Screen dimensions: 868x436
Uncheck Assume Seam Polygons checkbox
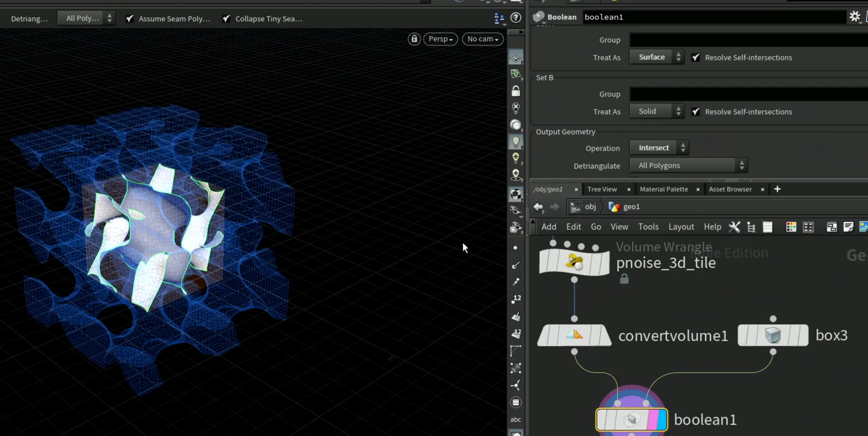[130, 19]
